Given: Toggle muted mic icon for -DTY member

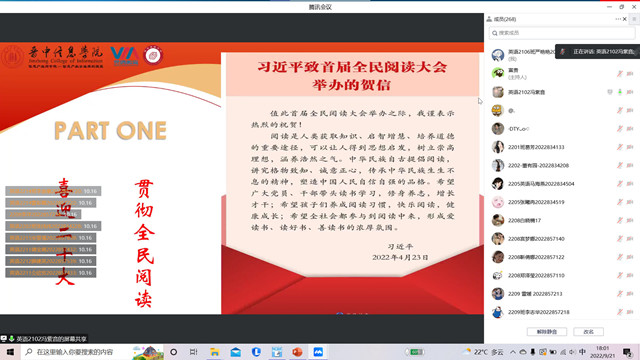Looking at the screenshot, I should 620,129.
